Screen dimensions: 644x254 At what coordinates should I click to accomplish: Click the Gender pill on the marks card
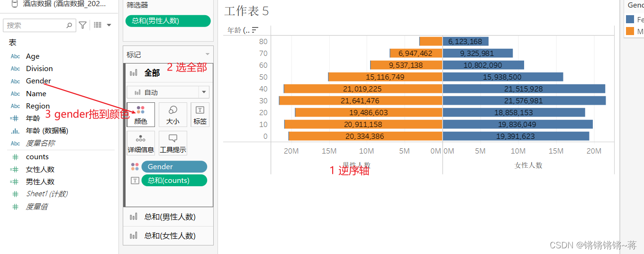click(174, 167)
